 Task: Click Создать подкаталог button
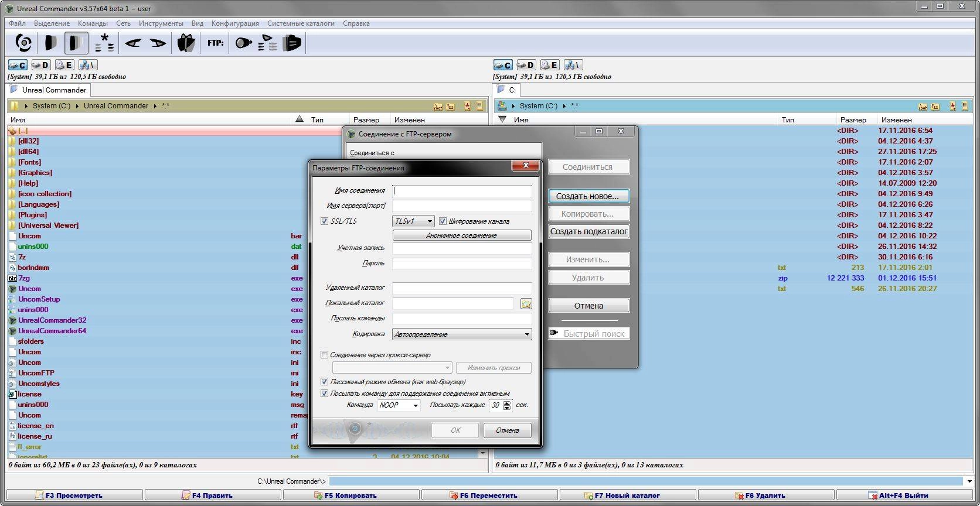click(x=588, y=231)
